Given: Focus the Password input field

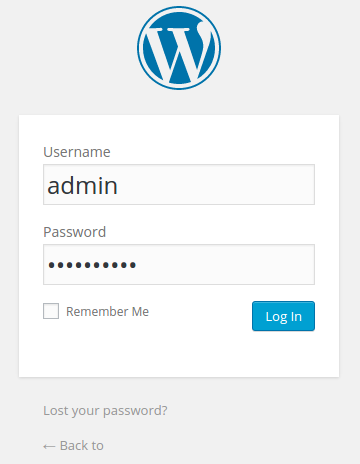Looking at the screenshot, I should (x=179, y=264).
